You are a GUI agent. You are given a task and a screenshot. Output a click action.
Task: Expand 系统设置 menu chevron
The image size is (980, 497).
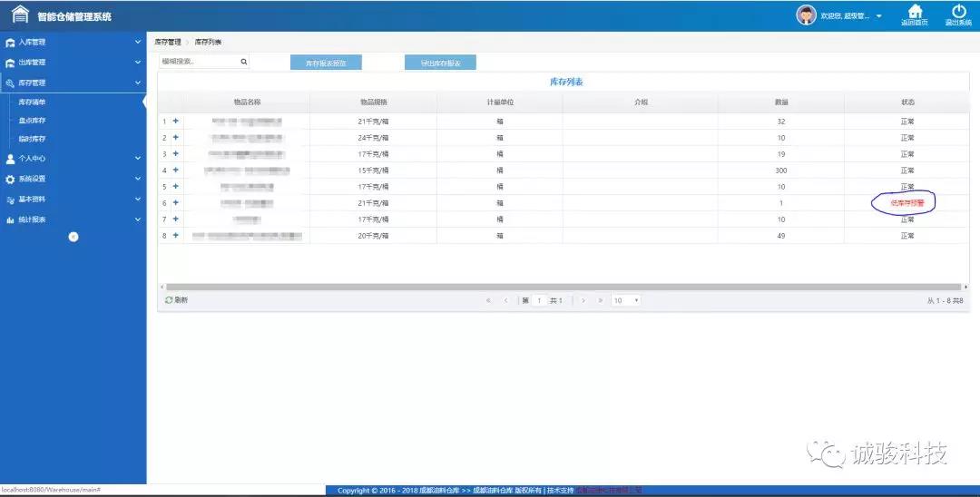[x=138, y=179]
